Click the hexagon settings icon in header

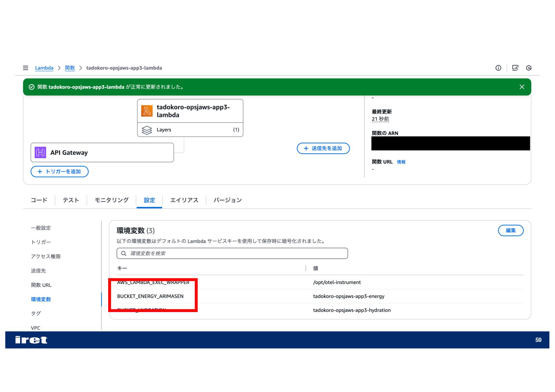click(x=529, y=68)
